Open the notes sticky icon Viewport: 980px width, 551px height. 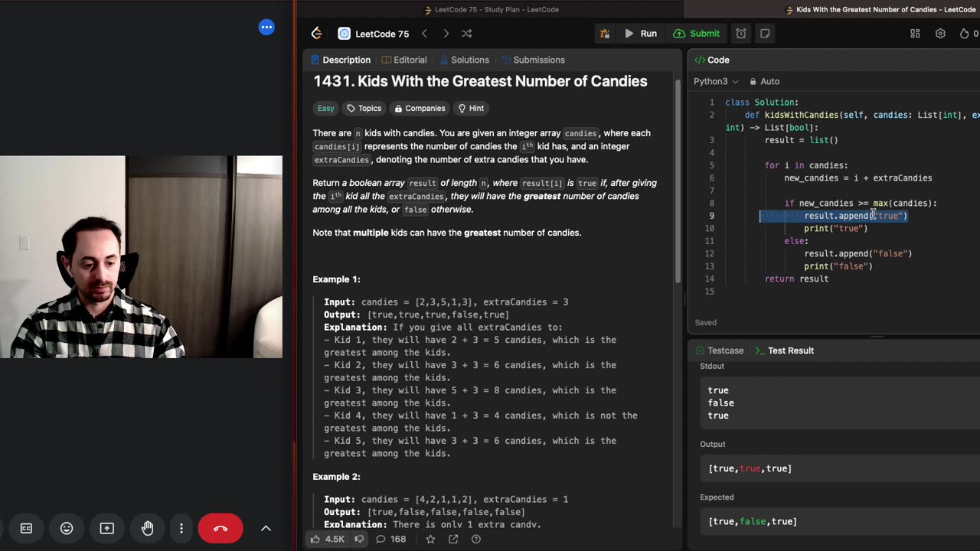pyautogui.click(x=765, y=34)
